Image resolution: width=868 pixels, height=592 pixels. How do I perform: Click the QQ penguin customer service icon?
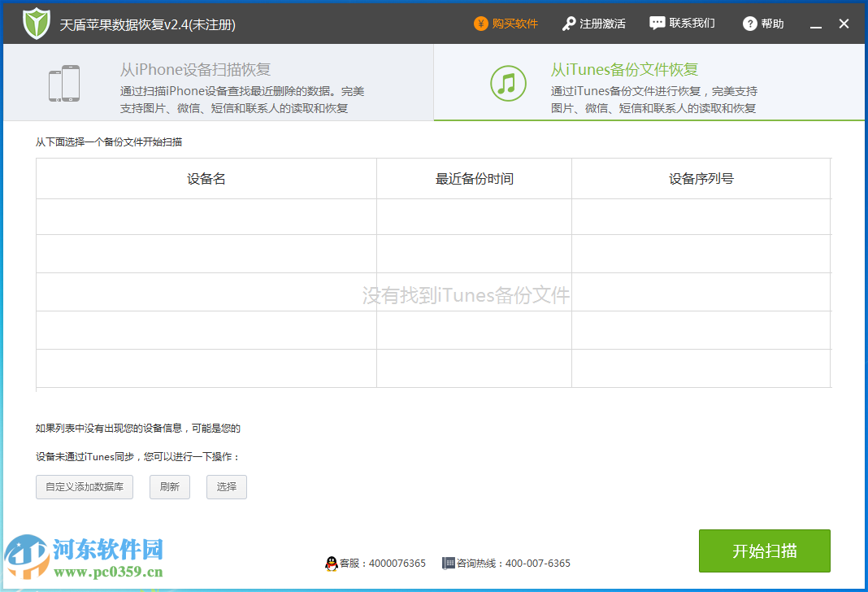click(x=333, y=563)
